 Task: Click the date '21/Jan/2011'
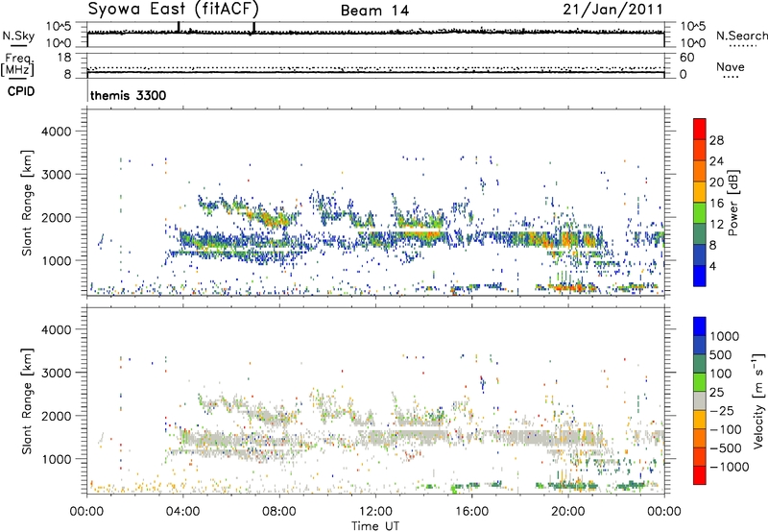tap(612, 10)
